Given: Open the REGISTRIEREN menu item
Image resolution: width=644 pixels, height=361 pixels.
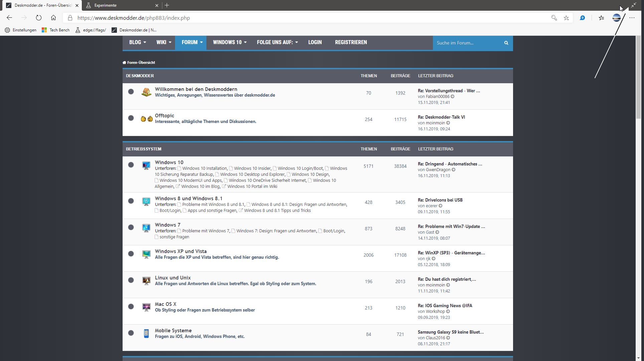Looking at the screenshot, I should (351, 42).
